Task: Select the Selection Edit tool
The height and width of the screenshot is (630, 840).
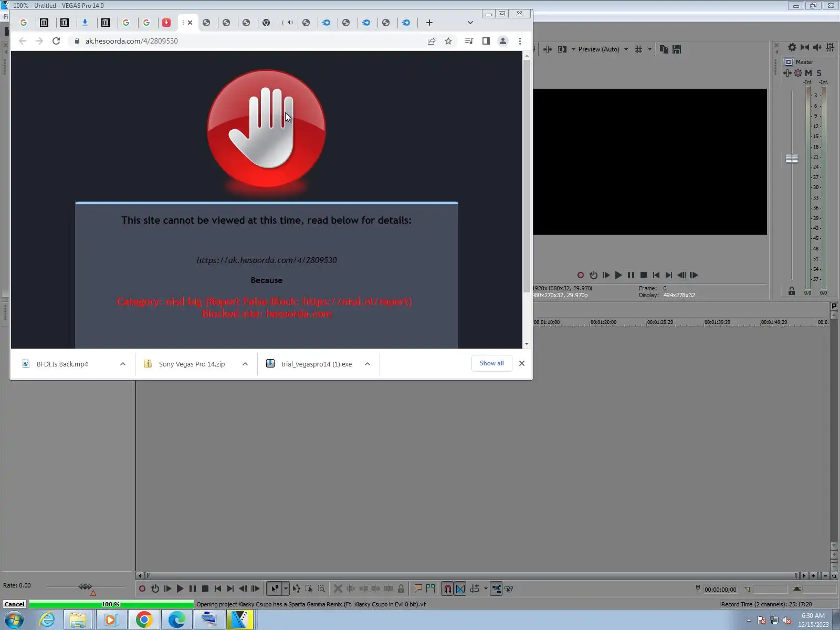Action: [309, 589]
